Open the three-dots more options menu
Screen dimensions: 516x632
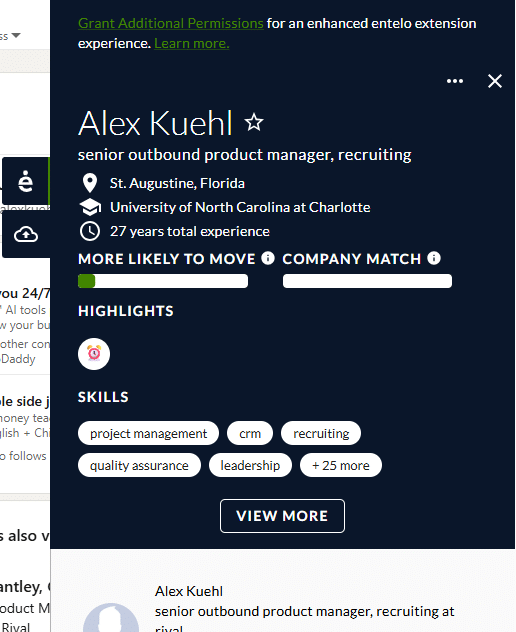coord(455,81)
